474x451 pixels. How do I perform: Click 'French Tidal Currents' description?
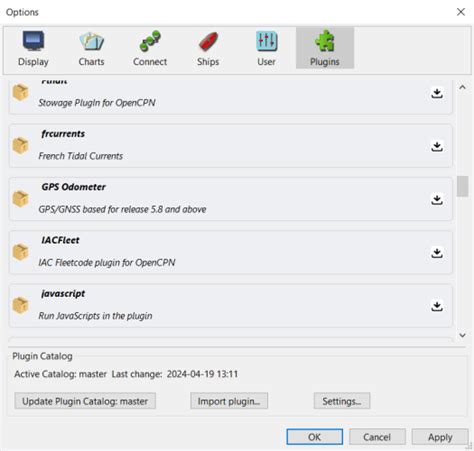click(81, 156)
